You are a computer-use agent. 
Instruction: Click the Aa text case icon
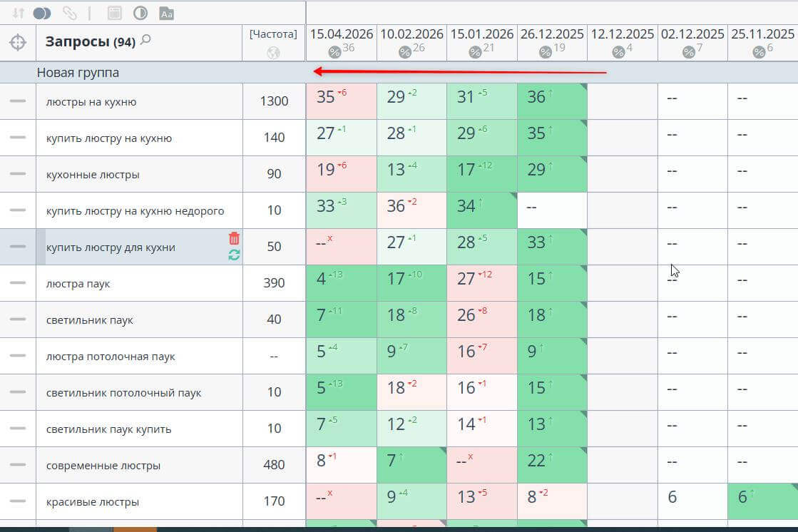pos(166,13)
